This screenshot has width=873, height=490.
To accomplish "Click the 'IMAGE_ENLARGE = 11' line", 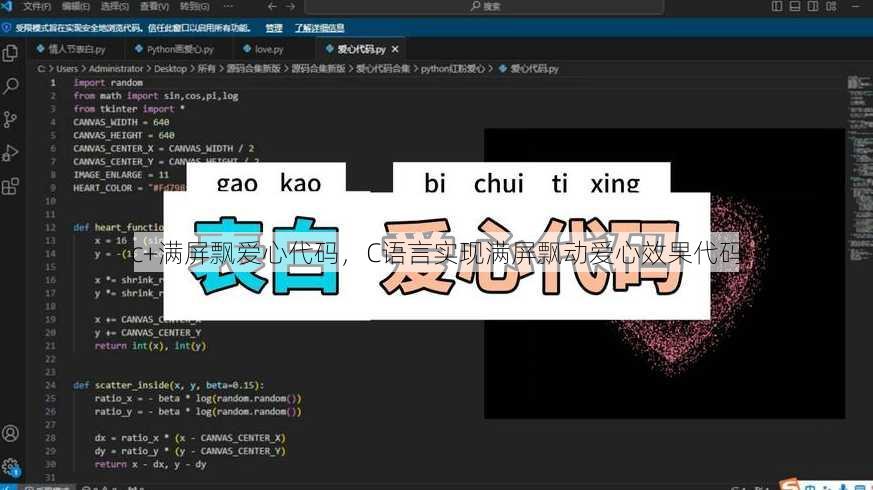I will click(121, 174).
